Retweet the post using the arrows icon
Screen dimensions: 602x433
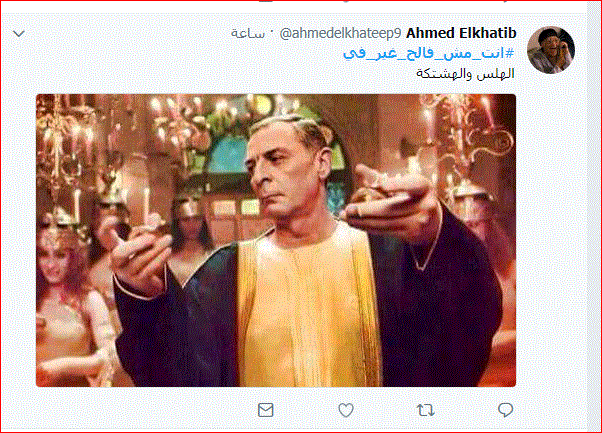point(426,410)
